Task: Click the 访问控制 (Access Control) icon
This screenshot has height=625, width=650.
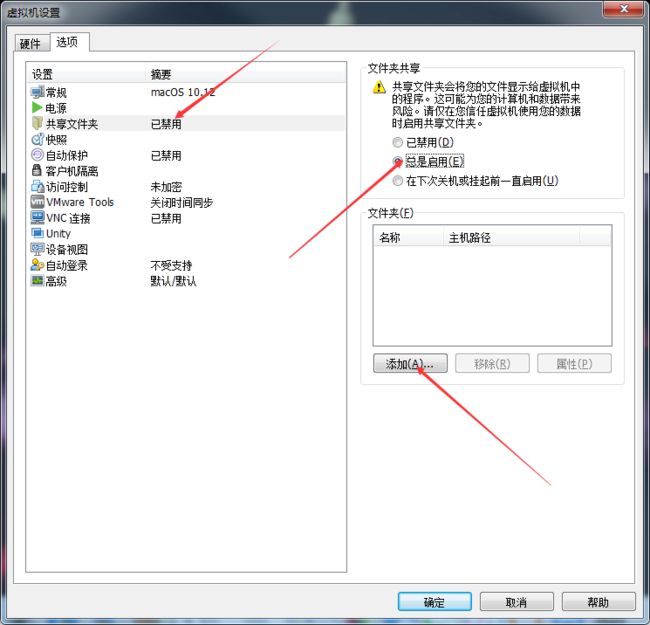Action: [37, 186]
